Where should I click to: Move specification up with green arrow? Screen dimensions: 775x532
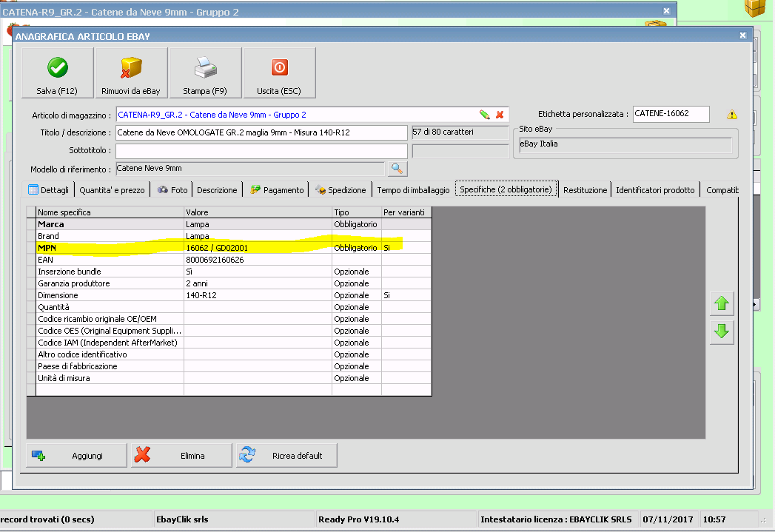point(721,303)
